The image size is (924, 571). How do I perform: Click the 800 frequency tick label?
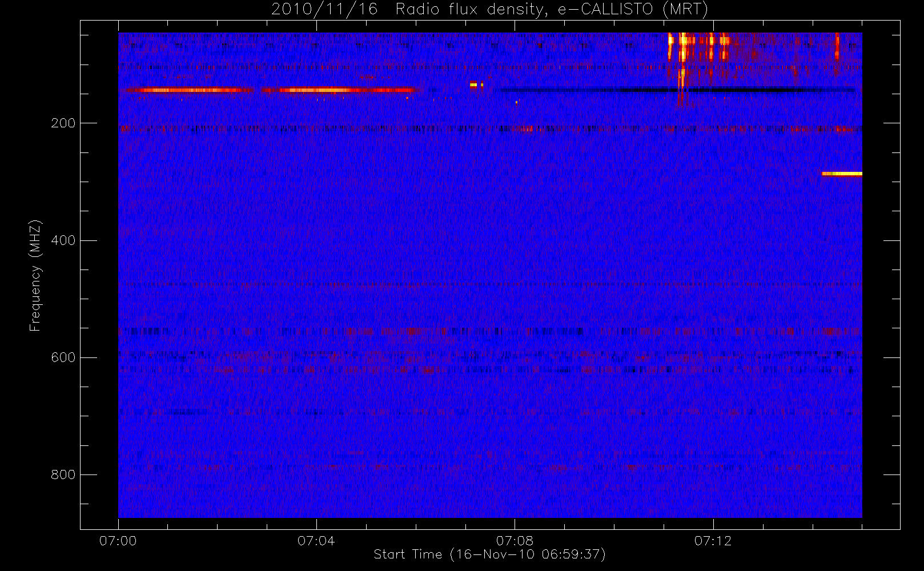pyautogui.click(x=63, y=475)
